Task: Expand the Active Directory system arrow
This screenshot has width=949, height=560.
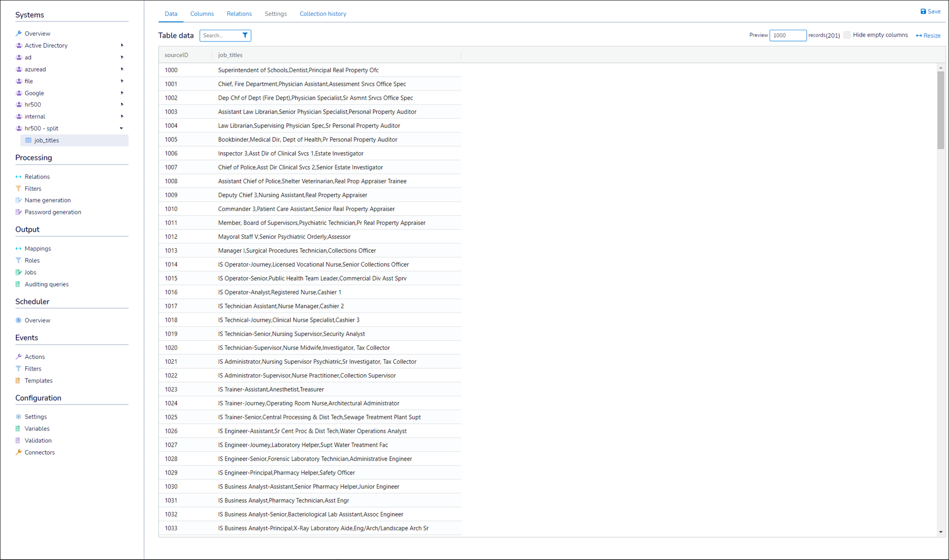Action: click(122, 45)
